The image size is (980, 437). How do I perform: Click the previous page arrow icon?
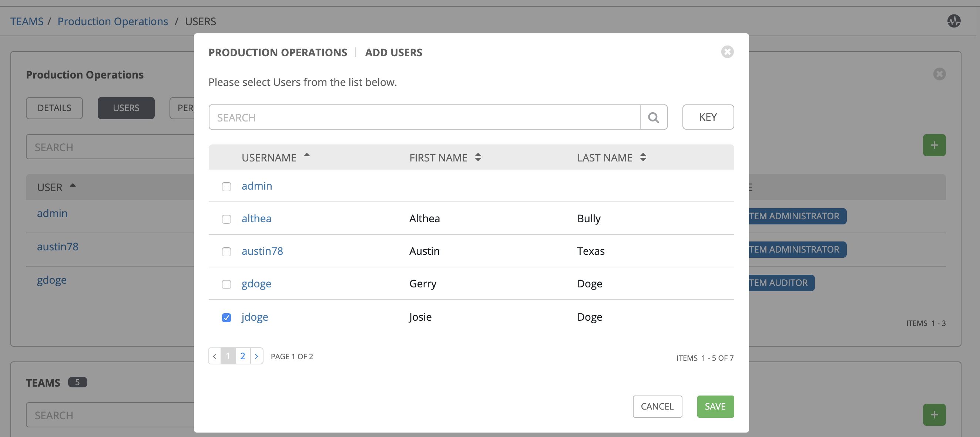coord(215,356)
